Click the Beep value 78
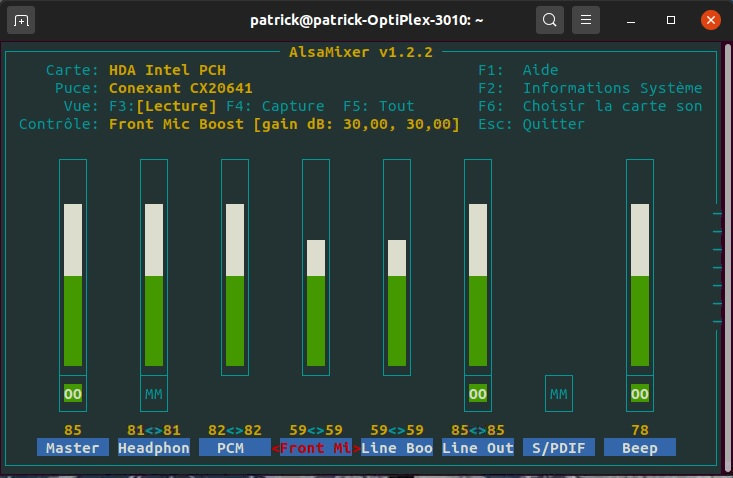 pos(640,430)
